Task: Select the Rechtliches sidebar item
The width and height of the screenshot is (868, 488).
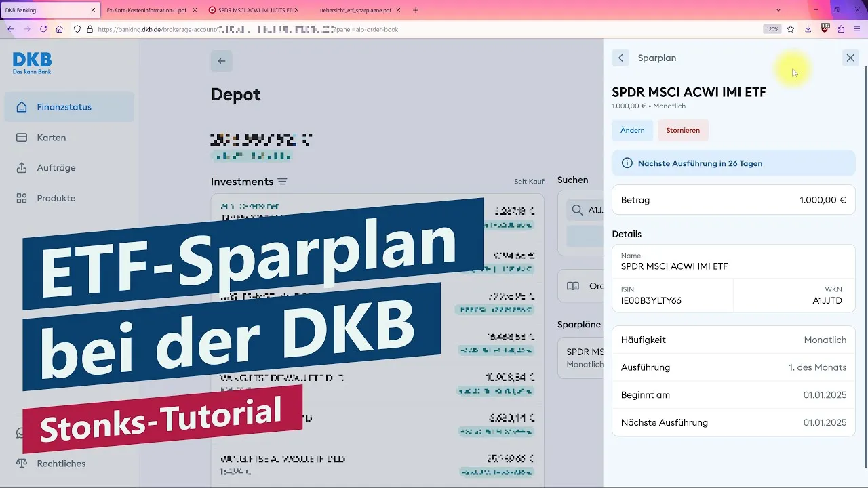Action: [62, 464]
